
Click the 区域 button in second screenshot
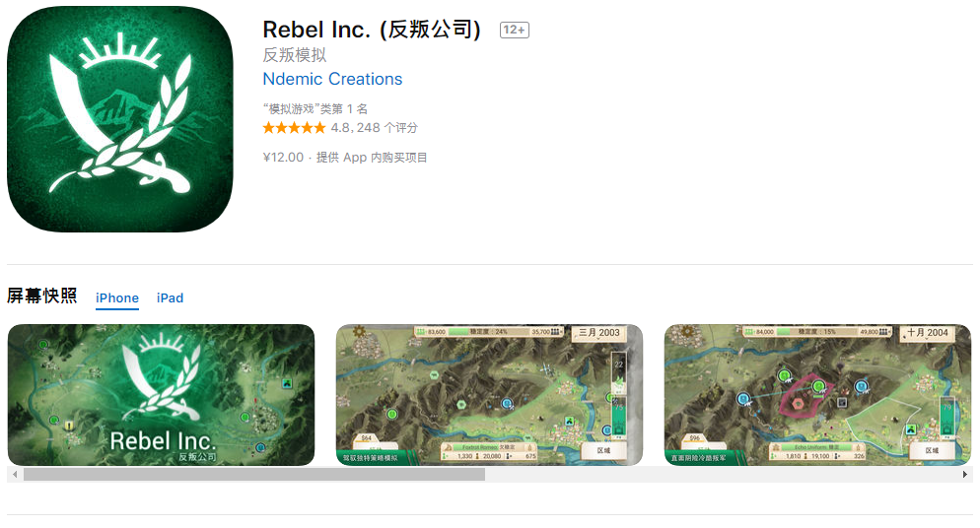point(603,450)
